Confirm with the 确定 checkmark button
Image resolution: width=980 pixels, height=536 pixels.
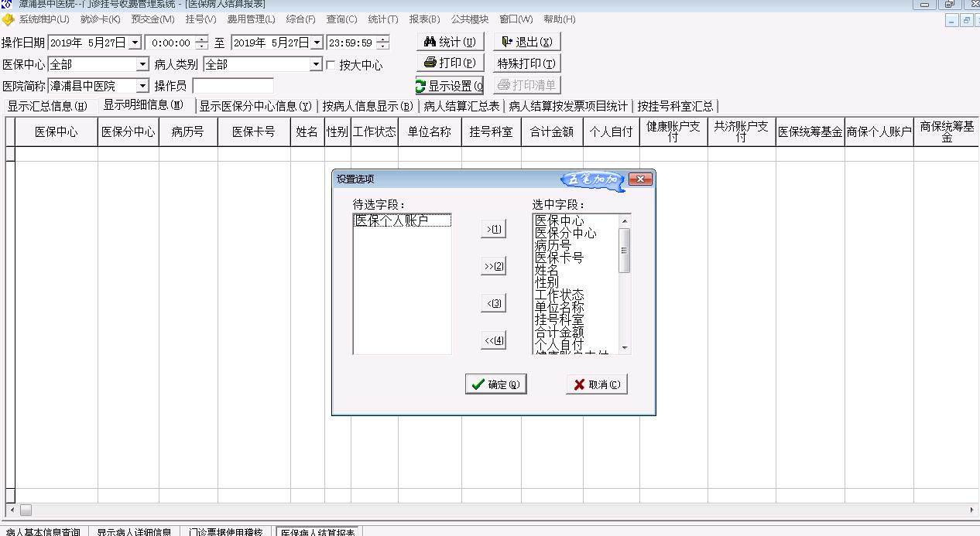pos(496,384)
